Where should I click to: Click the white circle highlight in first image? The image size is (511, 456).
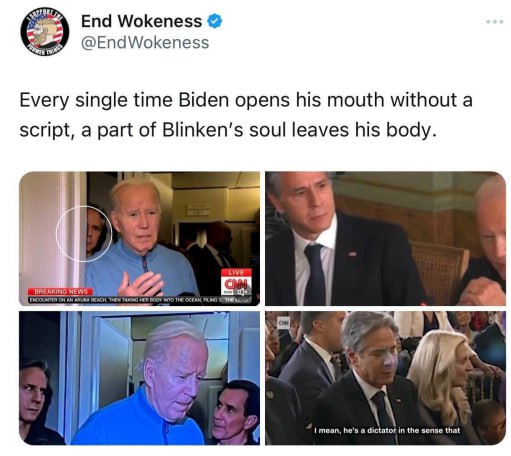tap(84, 234)
